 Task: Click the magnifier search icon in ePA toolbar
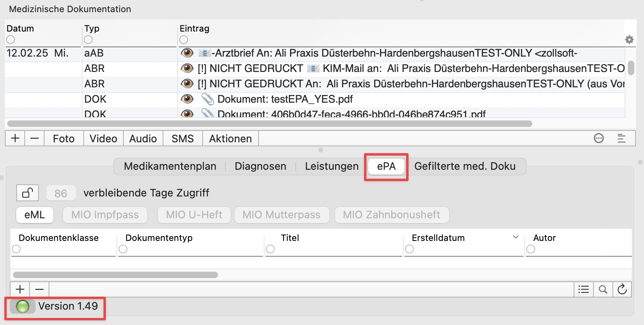(603, 289)
